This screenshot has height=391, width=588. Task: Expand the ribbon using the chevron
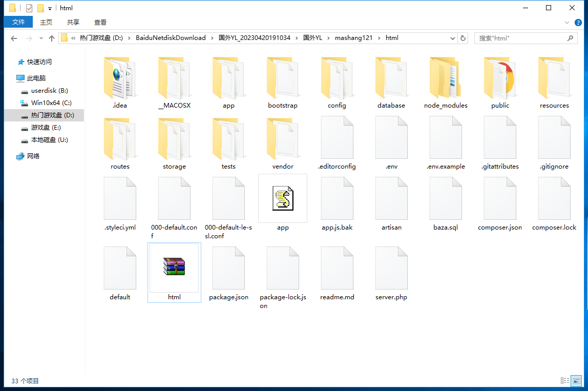click(567, 23)
